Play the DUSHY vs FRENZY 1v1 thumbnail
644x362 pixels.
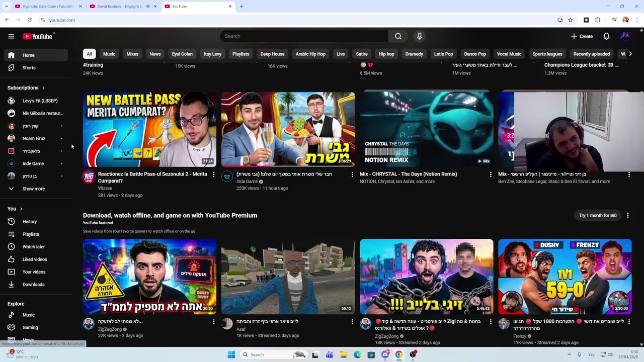(x=565, y=277)
